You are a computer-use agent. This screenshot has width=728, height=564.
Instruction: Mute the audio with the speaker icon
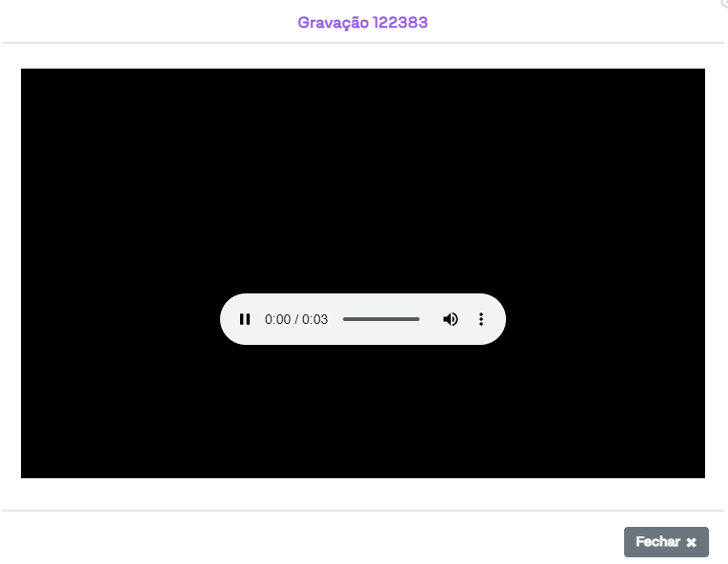pos(451,319)
